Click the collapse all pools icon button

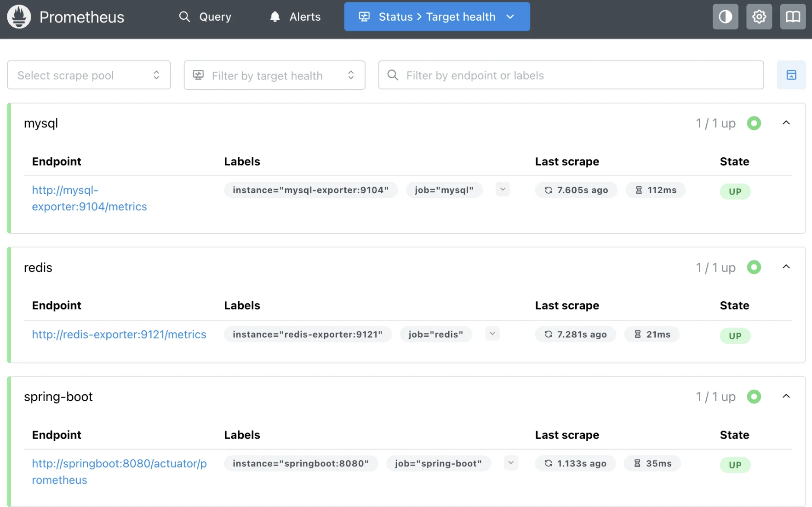point(791,75)
